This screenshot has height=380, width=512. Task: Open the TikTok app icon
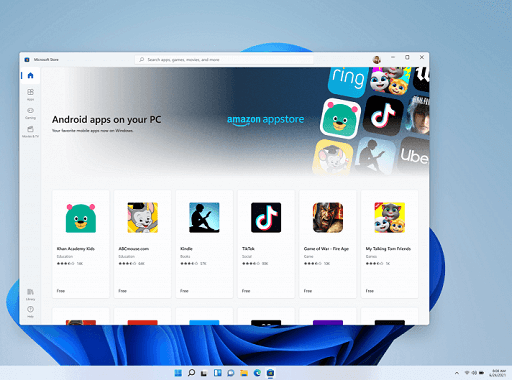point(266,217)
